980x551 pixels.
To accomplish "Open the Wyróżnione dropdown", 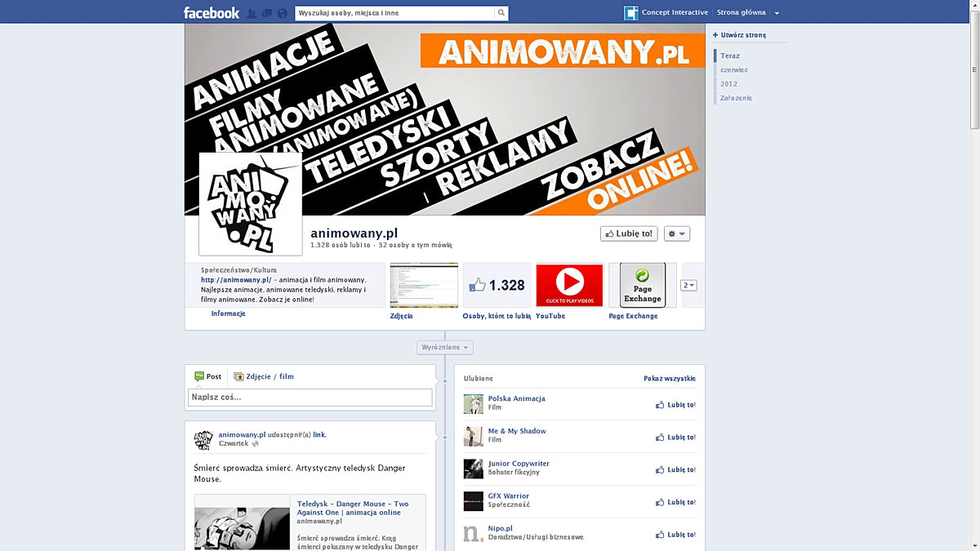I will (444, 347).
